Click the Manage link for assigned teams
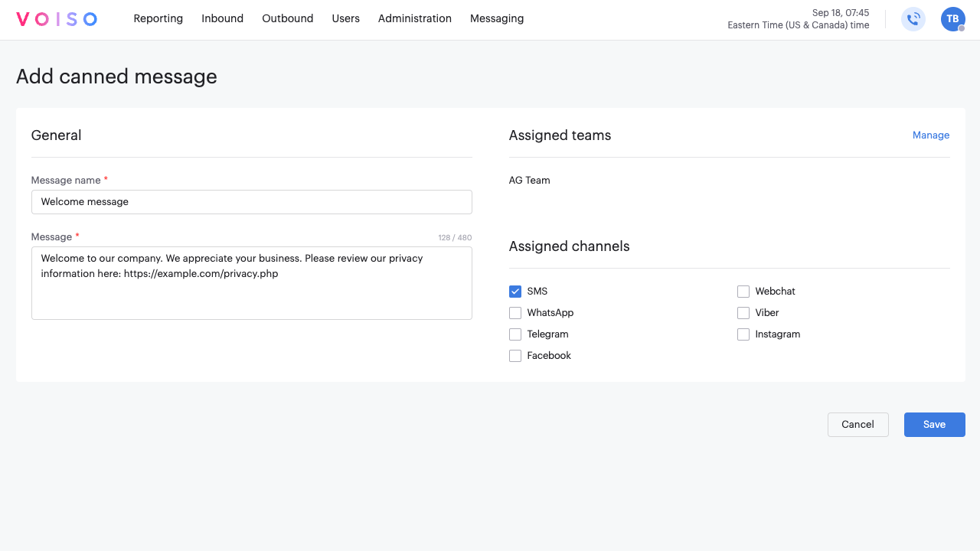Image resolution: width=980 pixels, height=551 pixels. tap(931, 135)
